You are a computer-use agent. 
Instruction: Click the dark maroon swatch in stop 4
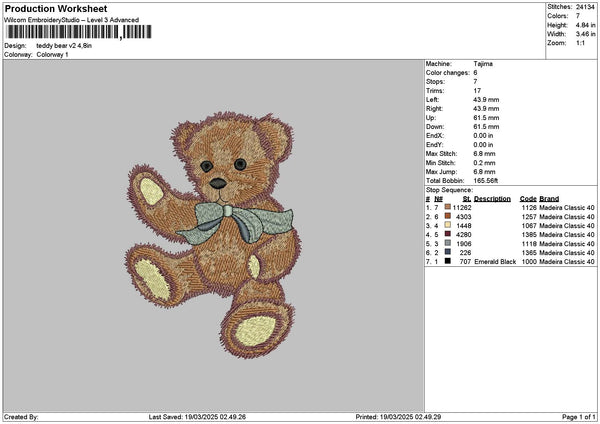click(x=445, y=234)
